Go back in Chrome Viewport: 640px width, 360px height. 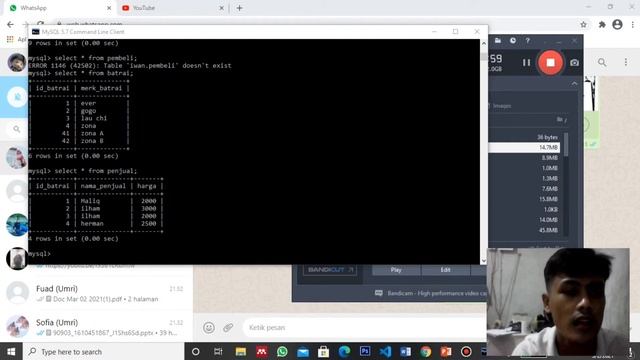[10, 24]
